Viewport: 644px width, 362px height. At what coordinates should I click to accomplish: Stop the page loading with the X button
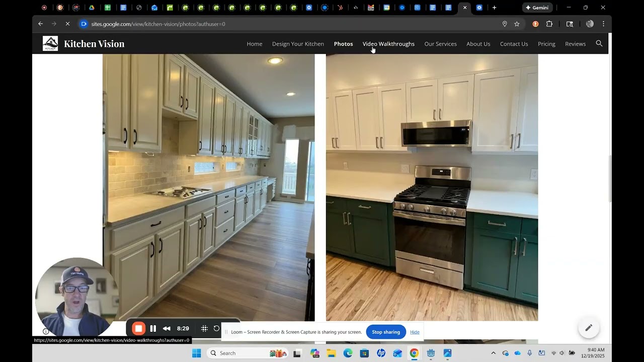[x=67, y=24]
